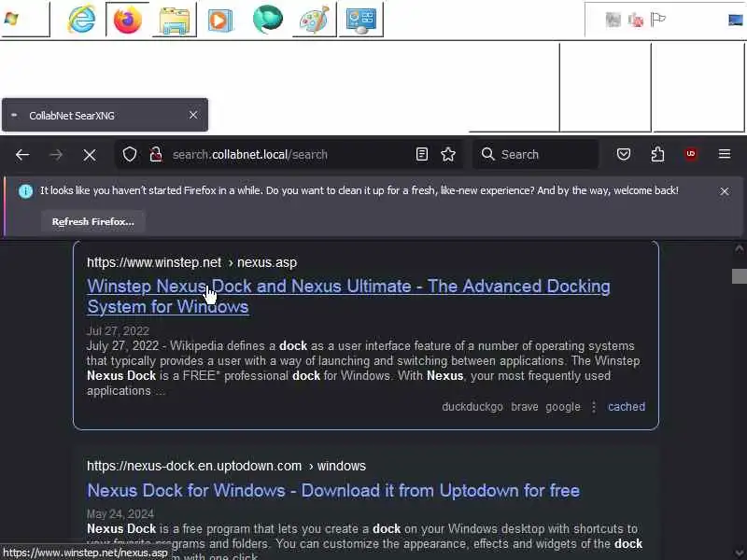Click the Refresh Firefox... button
This screenshot has height=560, width=747.
(92, 221)
